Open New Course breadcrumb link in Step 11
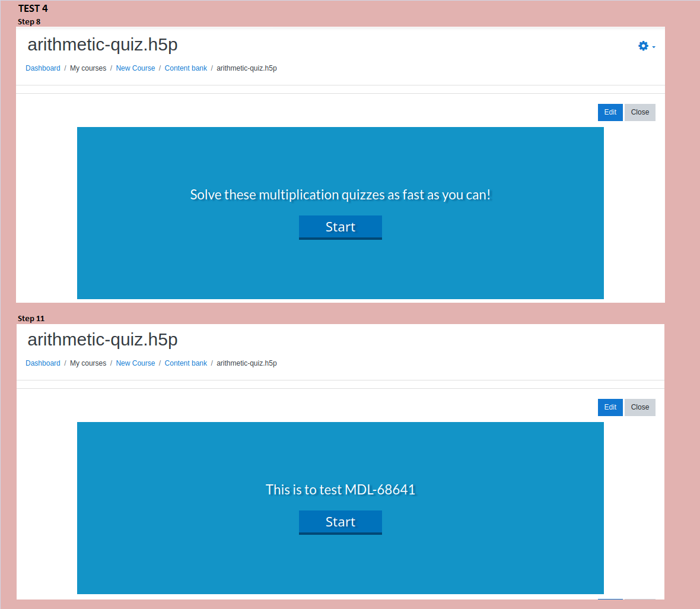The image size is (700, 609). point(135,363)
